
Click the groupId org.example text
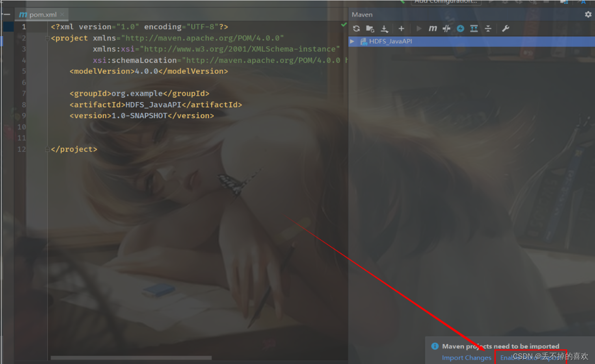click(x=137, y=94)
